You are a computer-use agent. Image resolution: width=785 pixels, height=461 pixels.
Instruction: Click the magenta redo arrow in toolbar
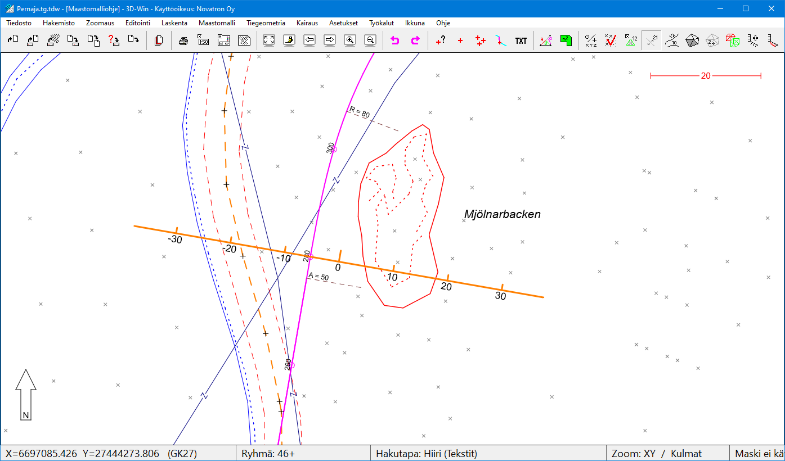coord(415,40)
